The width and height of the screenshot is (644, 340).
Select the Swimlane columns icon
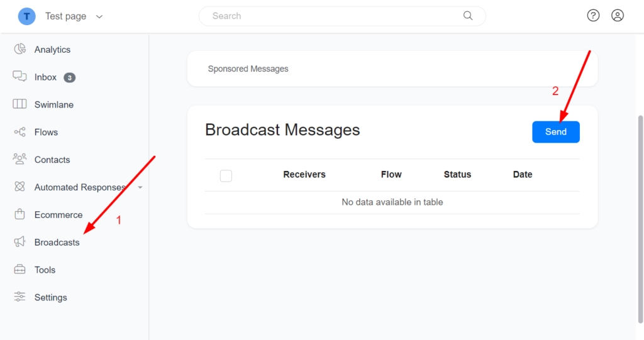(19, 104)
